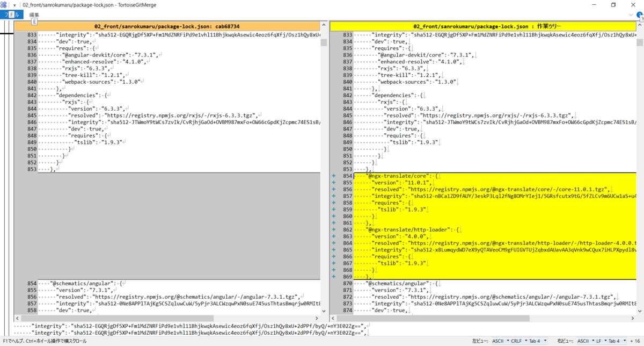Click right pane horizontal scrollbar right arrow

[x=632, y=317]
